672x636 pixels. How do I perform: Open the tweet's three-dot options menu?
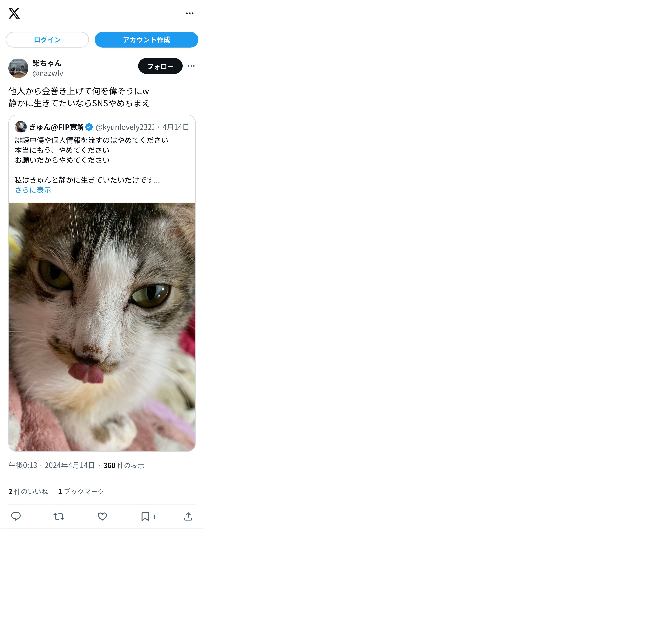[x=191, y=66]
